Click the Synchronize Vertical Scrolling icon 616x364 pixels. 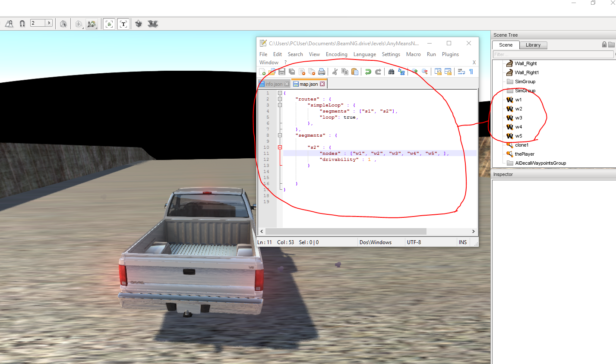438,72
